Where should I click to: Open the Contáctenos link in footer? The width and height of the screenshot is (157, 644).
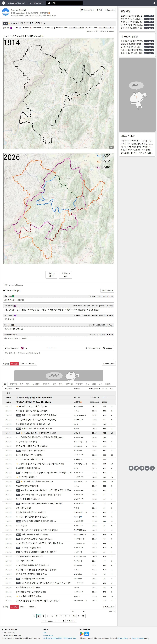(x=48, y=635)
